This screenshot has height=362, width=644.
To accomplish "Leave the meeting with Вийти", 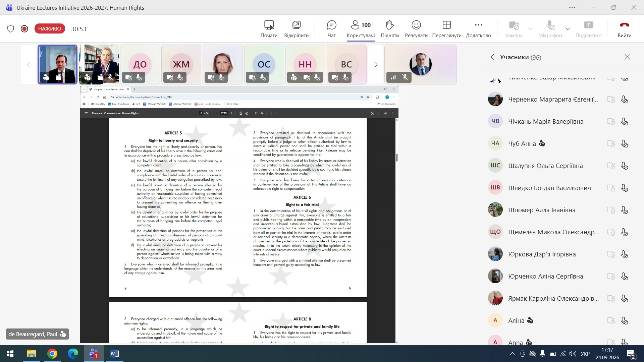I will tap(624, 29).
